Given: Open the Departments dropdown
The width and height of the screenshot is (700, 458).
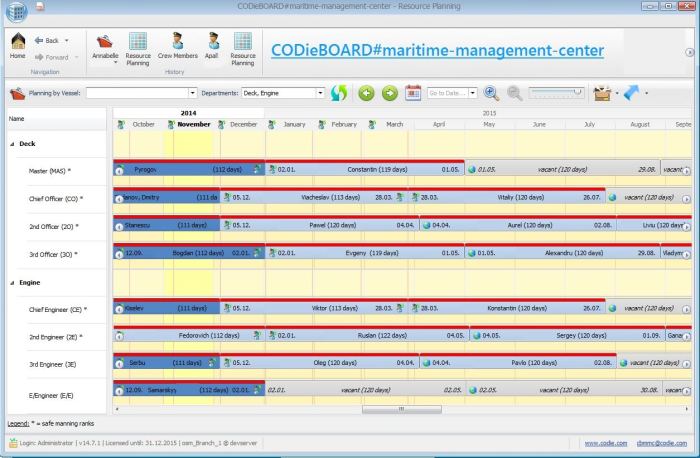Looking at the screenshot, I should [x=320, y=93].
